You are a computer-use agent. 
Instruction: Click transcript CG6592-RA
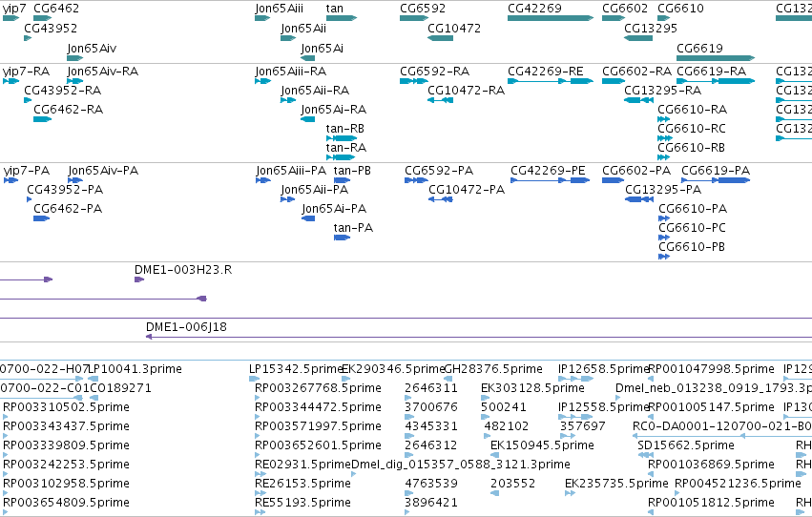[414, 81]
